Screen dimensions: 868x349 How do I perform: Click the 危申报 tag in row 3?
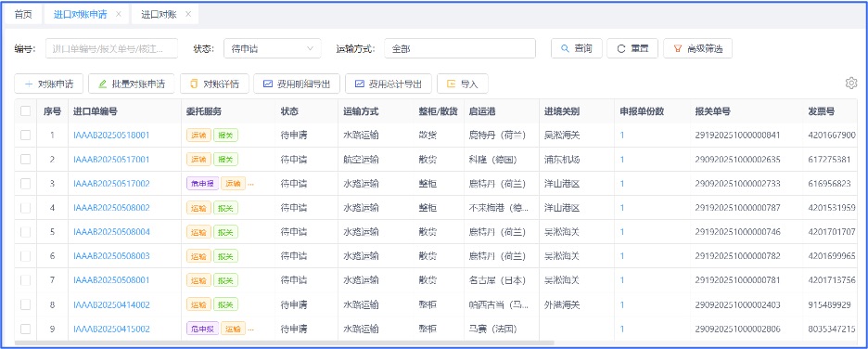201,184
